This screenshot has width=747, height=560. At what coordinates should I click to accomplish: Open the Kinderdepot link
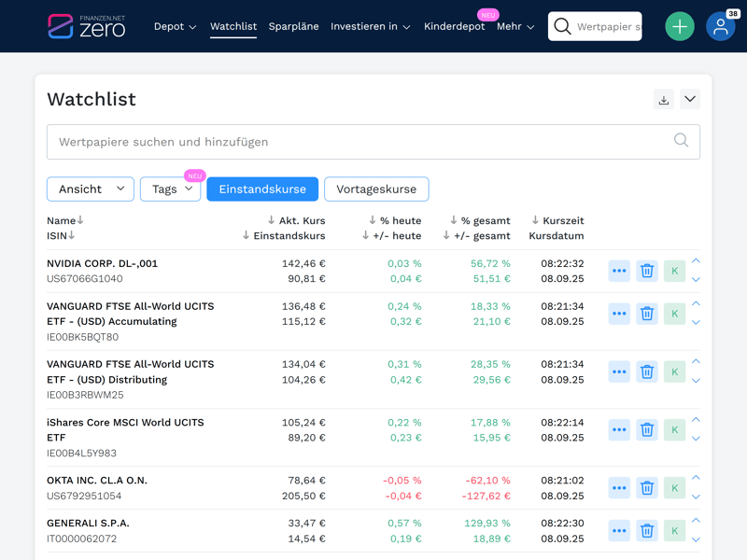click(454, 26)
